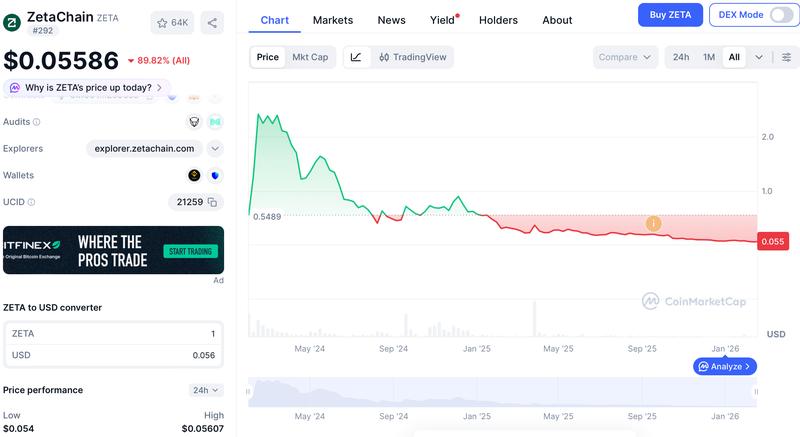
Task: Click the #292 rank badge
Action: pos(42,31)
